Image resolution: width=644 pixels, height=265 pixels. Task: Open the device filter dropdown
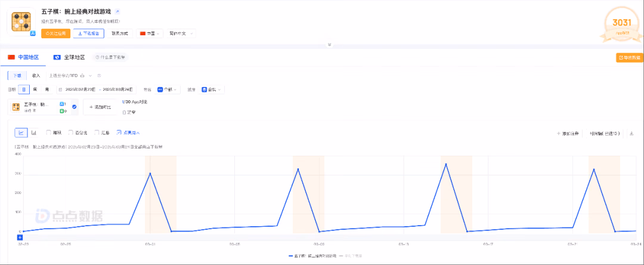tap(212, 89)
